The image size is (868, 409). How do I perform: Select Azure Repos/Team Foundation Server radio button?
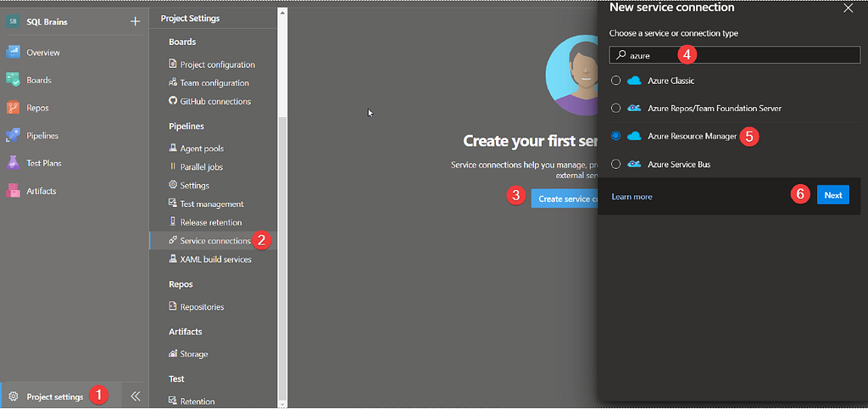[615, 108]
